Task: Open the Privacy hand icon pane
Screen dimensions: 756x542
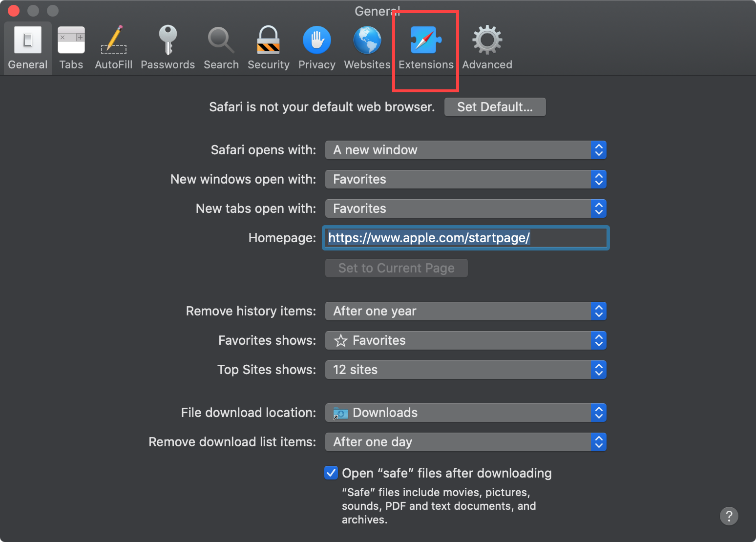Action: pyautogui.click(x=317, y=48)
